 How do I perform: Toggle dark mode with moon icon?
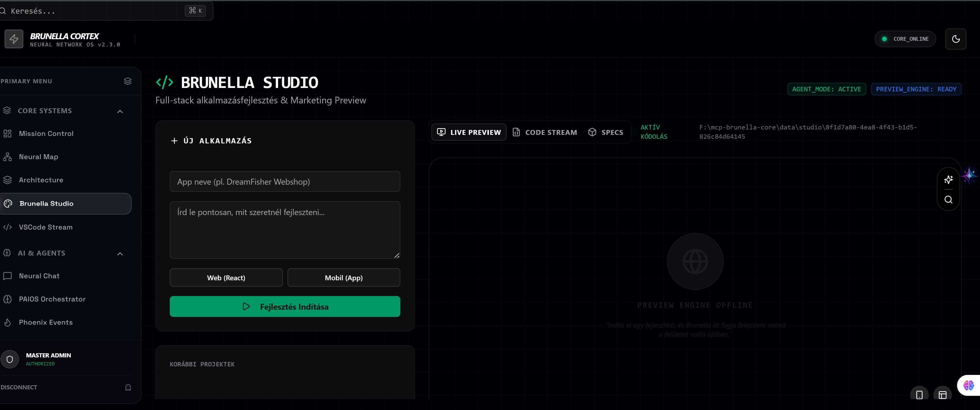tap(955, 39)
